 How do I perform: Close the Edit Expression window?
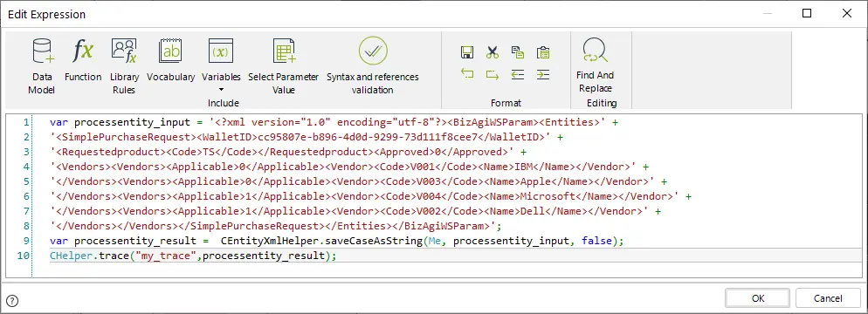point(847,13)
